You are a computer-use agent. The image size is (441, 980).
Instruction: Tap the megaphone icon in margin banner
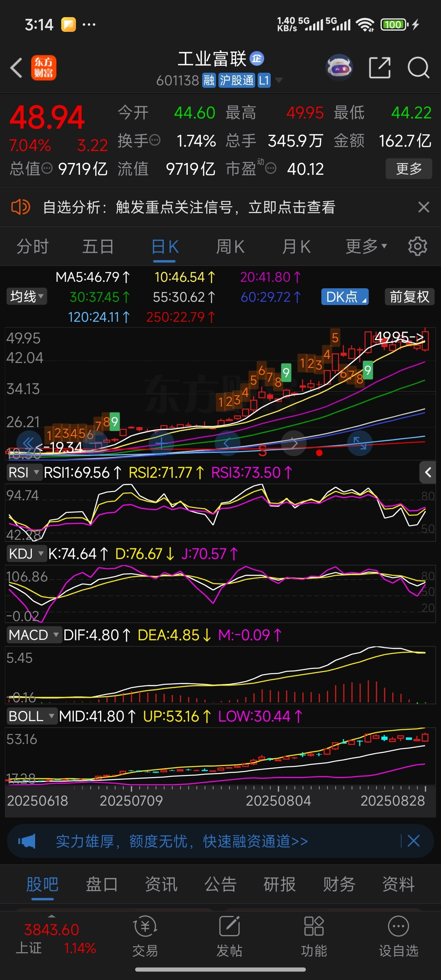[27, 841]
